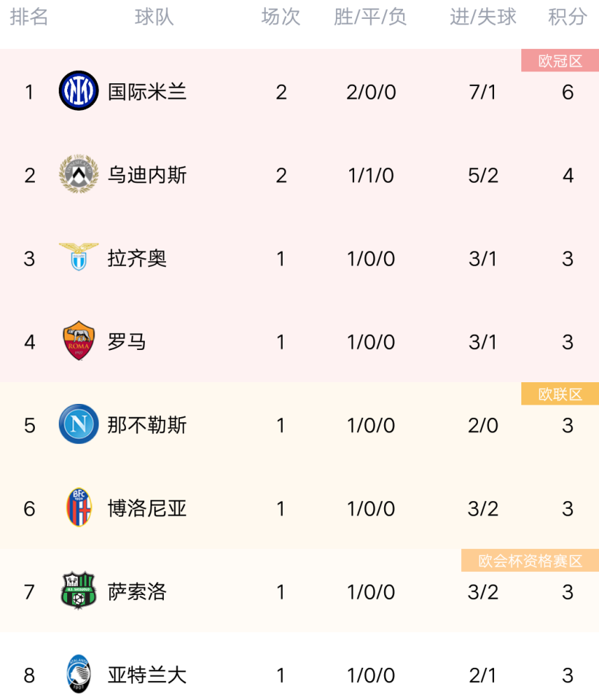599x700 pixels.
Task: Open the Atalanta club logo
Action: coord(78,673)
